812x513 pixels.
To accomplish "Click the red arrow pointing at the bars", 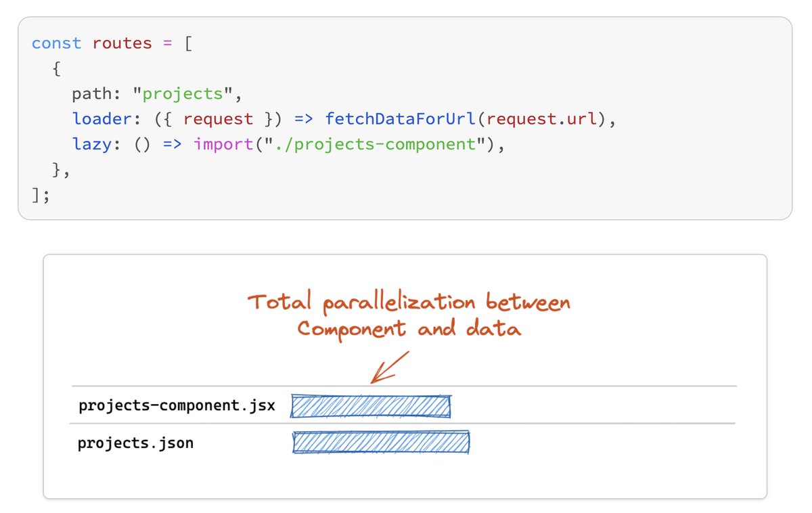I will [x=389, y=367].
